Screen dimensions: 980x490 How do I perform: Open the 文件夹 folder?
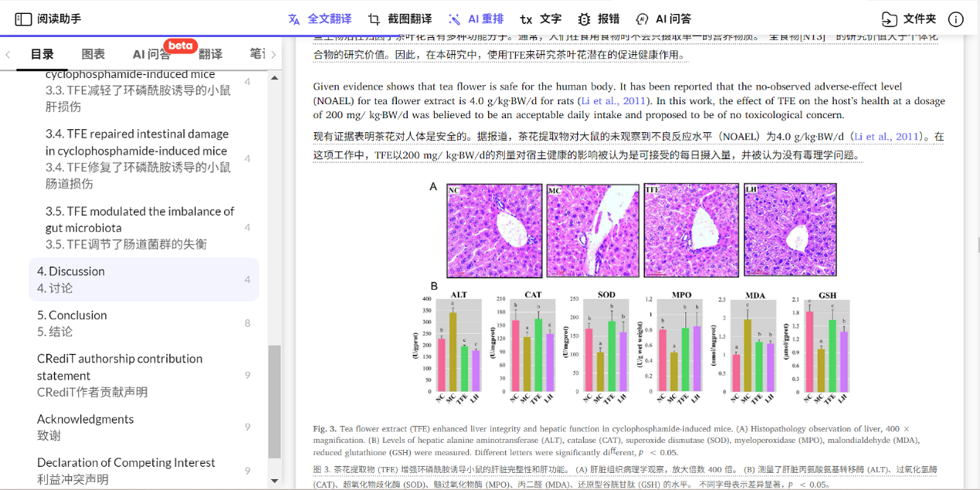pos(909,19)
